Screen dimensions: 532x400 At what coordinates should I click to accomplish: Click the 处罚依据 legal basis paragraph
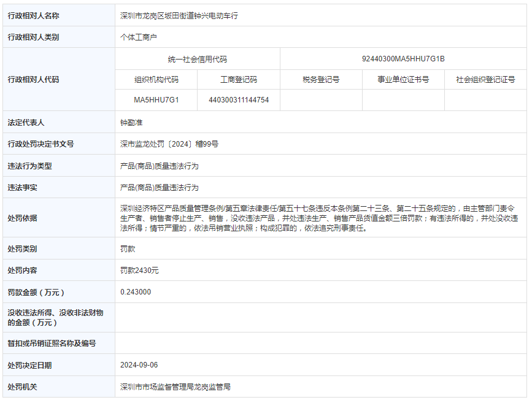(x=319, y=218)
